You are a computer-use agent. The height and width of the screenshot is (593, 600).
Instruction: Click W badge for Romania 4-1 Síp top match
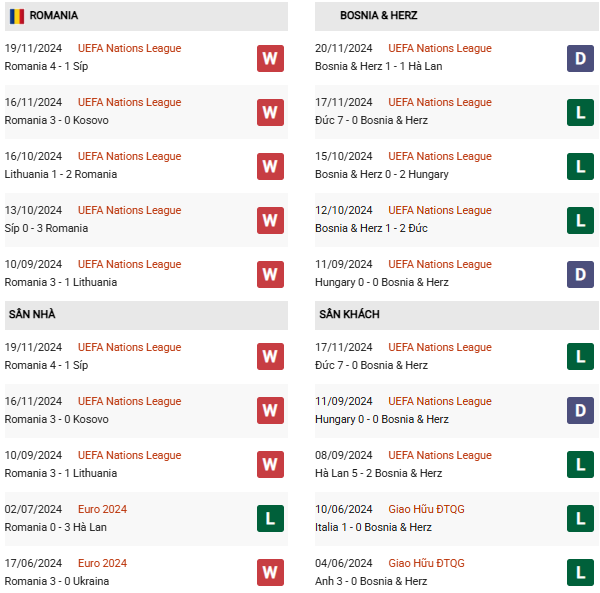(x=270, y=59)
